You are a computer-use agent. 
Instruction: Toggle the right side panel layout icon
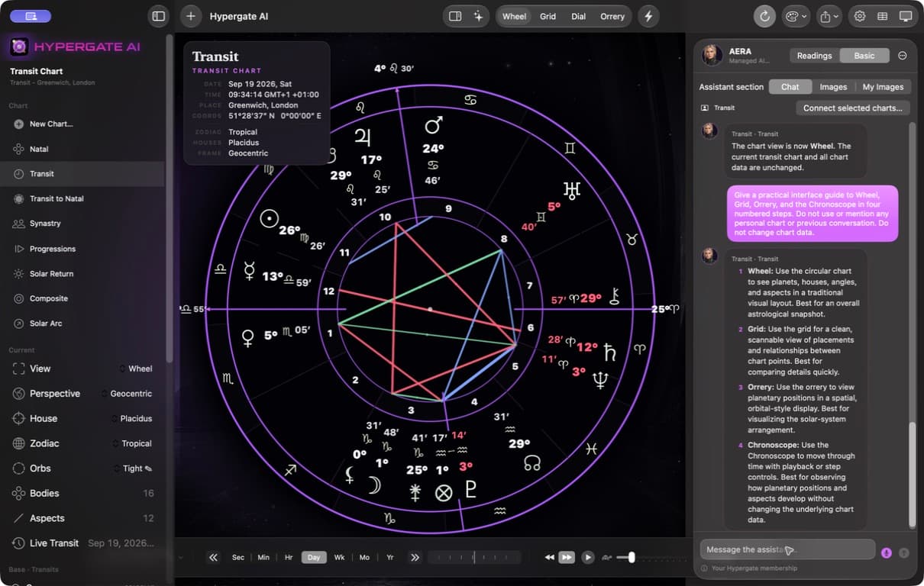[455, 16]
